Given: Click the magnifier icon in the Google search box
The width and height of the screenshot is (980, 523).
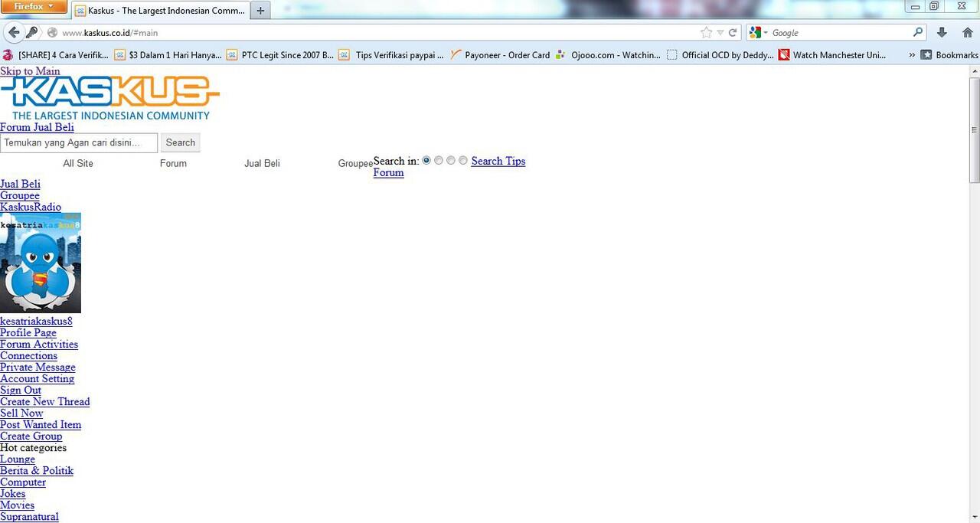Looking at the screenshot, I should (918, 32).
